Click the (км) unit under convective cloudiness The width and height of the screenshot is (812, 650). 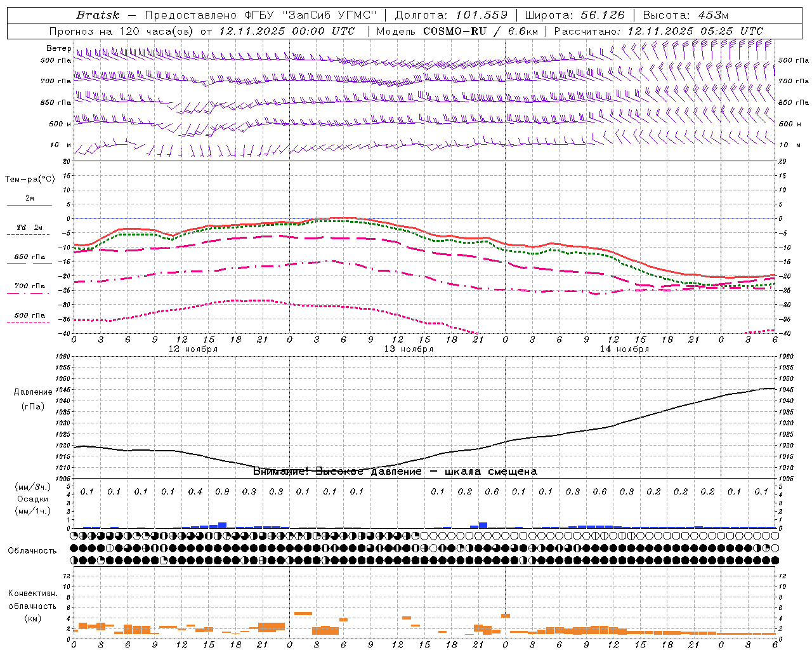tap(32, 618)
